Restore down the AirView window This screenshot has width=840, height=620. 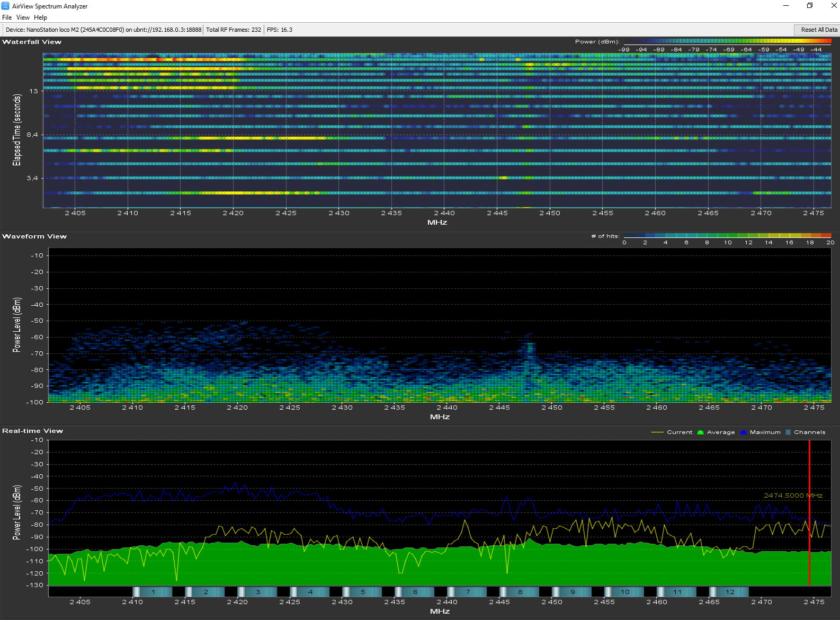(x=810, y=6)
